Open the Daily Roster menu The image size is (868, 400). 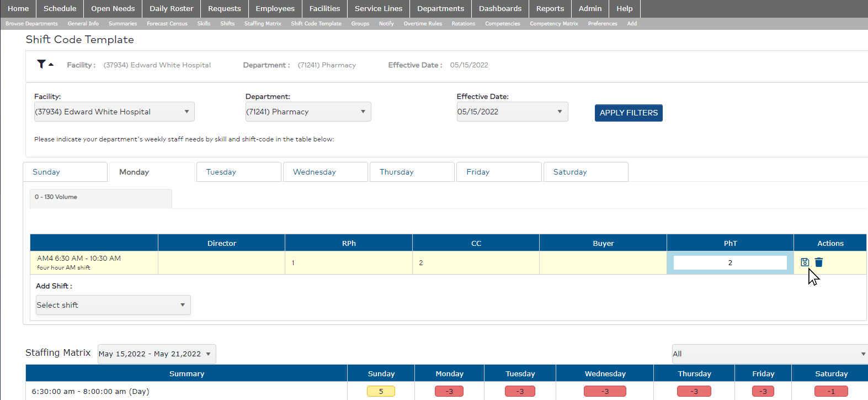pyautogui.click(x=171, y=8)
